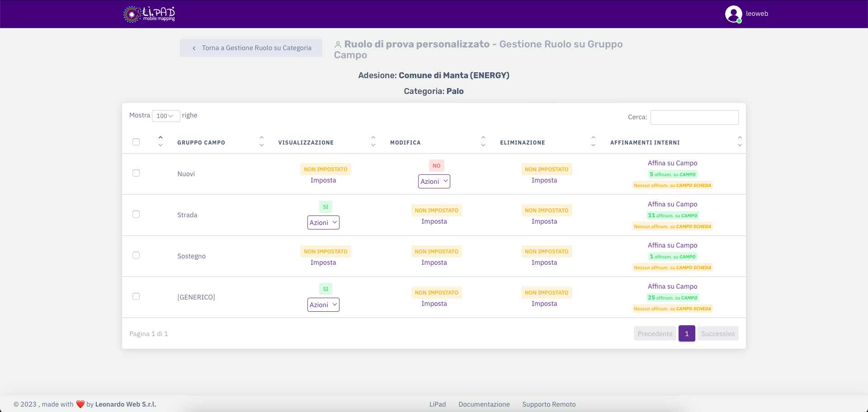Screen dimensions: 868x412
Task: Open Supporto Remoto in the footer
Action: tap(549, 404)
